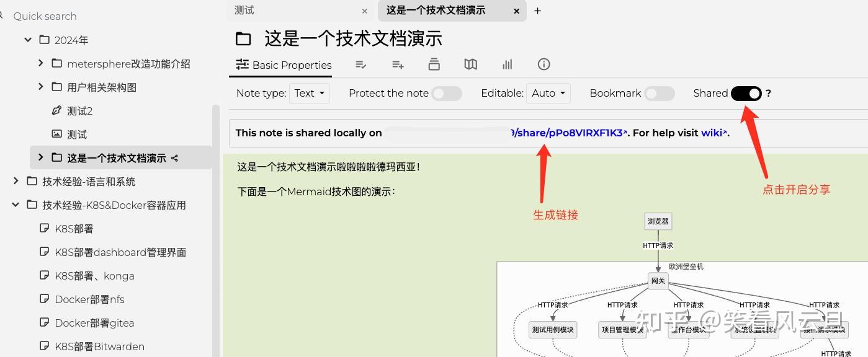Click the Similar Notes ribbon icon
Viewport: 868px width, 357px height.
click(507, 64)
